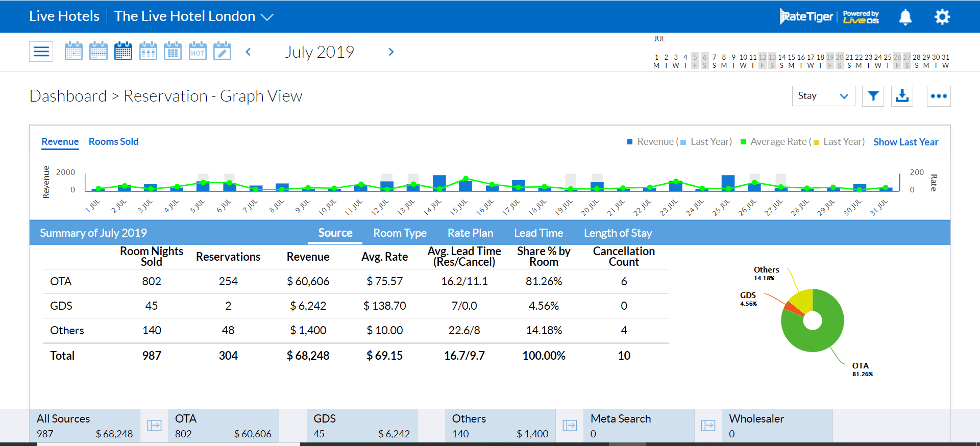Viewport: 980px width, 446px height.
Task: Select the Room Type summary tab
Action: (x=400, y=233)
